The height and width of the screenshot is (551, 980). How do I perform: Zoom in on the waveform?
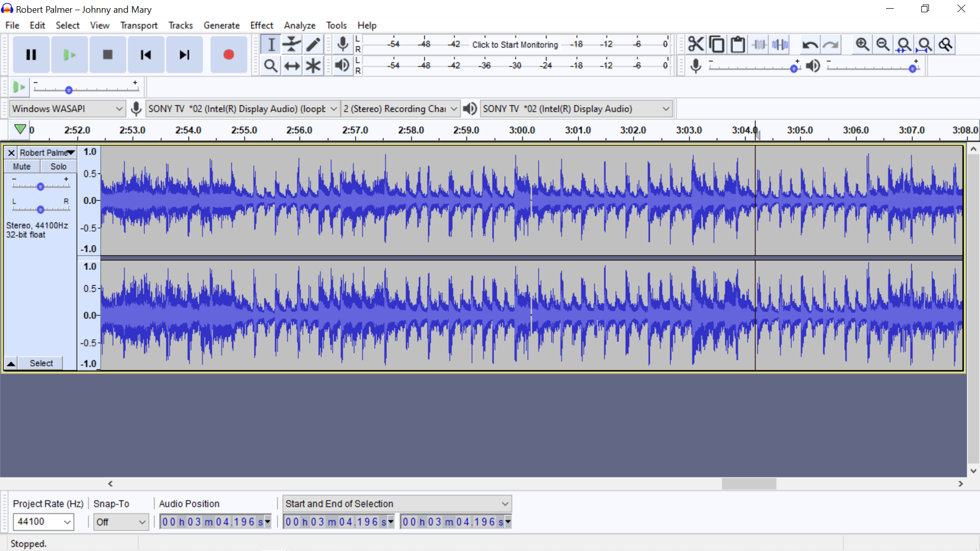863,44
